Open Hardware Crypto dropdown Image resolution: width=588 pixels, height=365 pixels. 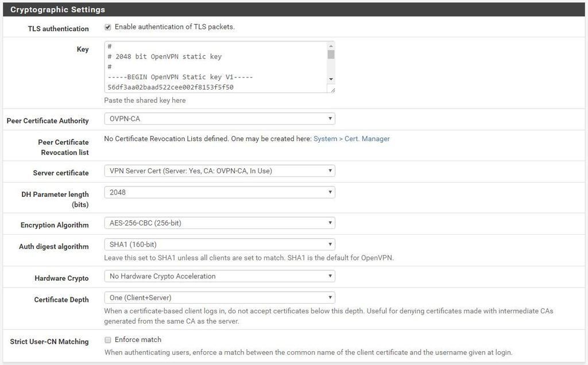coord(219,276)
